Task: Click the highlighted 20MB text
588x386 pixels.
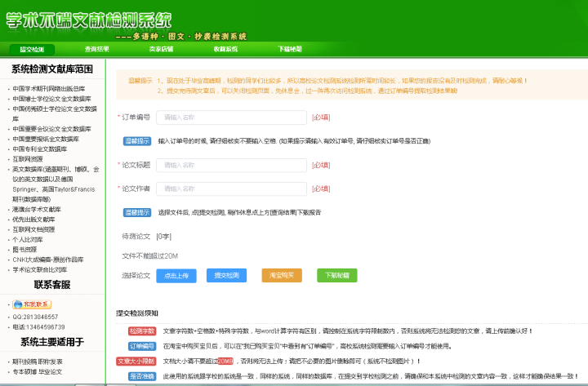Action: 225,362
